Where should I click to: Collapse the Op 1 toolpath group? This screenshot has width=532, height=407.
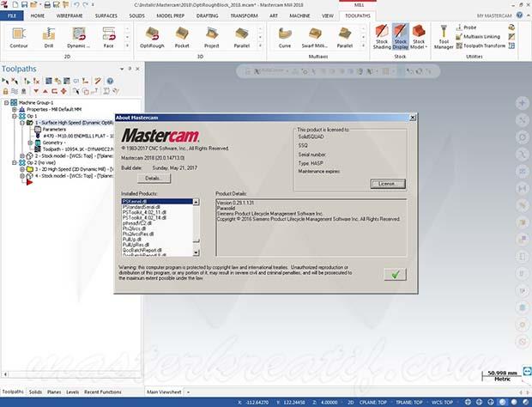click(15, 116)
